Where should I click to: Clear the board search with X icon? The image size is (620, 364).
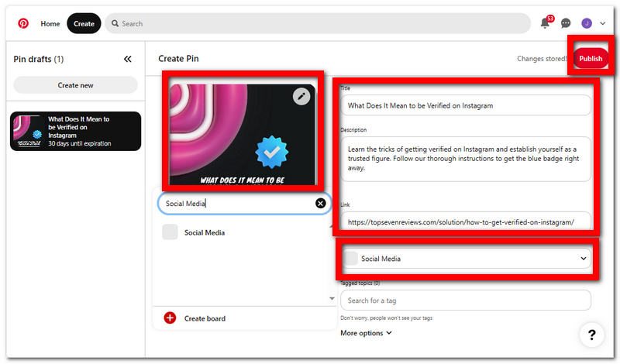pos(320,204)
